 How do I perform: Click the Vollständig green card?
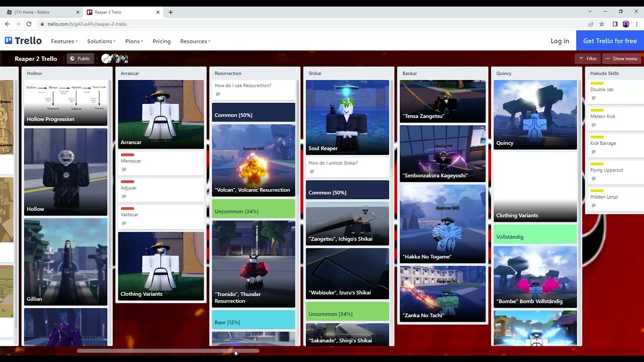tap(535, 234)
